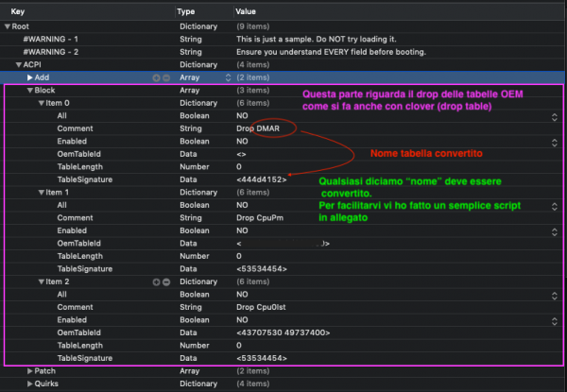Add a row next to Item 2
Viewport: 567px width, 392px height.
pyautogui.click(x=156, y=281)
